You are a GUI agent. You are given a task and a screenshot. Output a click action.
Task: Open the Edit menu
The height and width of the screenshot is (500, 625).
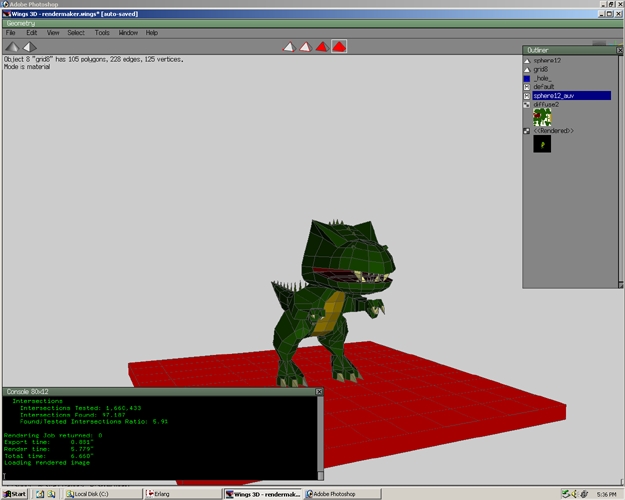[31, 33]
